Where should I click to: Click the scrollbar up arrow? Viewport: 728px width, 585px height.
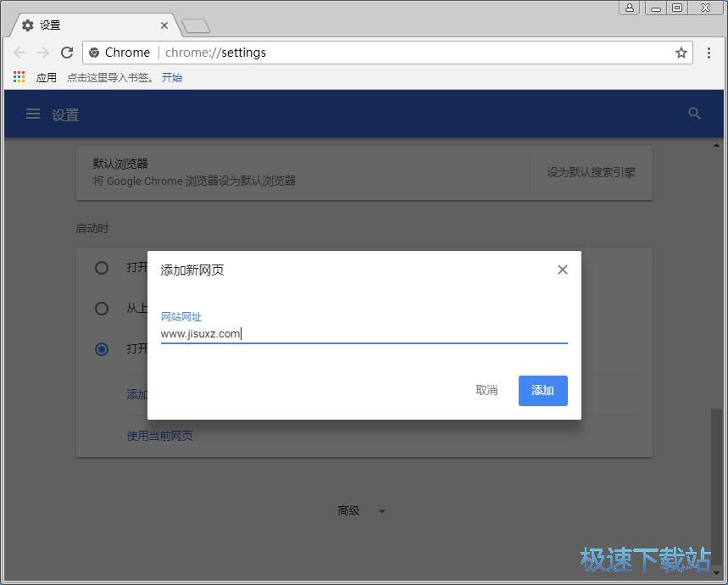coord(717,146)
